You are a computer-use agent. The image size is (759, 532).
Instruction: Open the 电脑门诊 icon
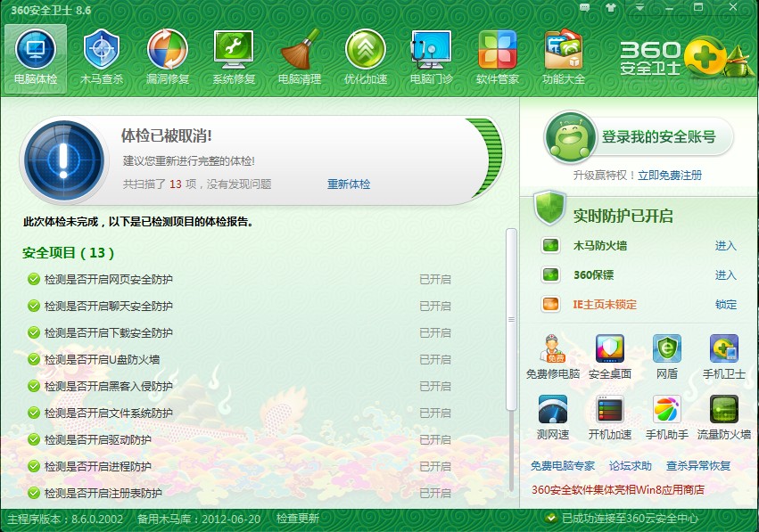432,59
